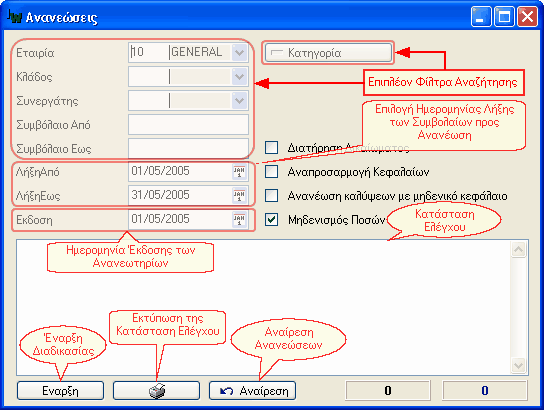The image size is (544, 410).
Task: Click the Κατηγορία button
Action: click(328, 53)
